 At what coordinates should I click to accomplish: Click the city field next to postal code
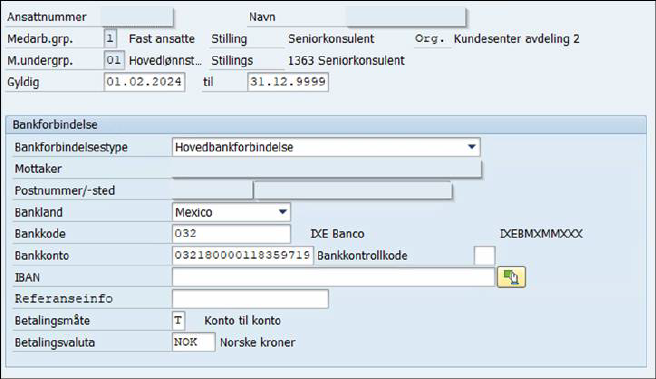click(x=353, y=190)
